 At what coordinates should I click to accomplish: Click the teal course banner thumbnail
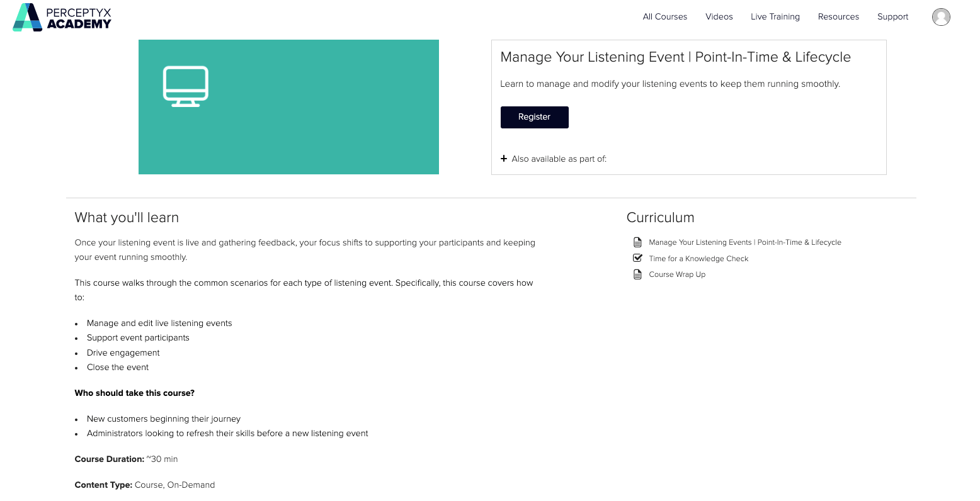[288, 107]
